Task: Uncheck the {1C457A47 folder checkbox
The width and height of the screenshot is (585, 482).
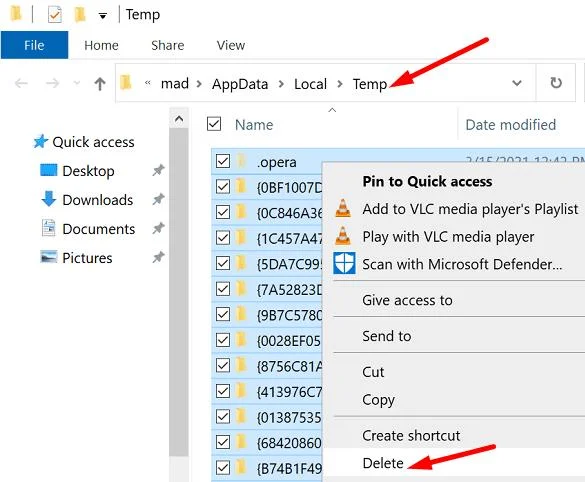Action: click(223, 238)
